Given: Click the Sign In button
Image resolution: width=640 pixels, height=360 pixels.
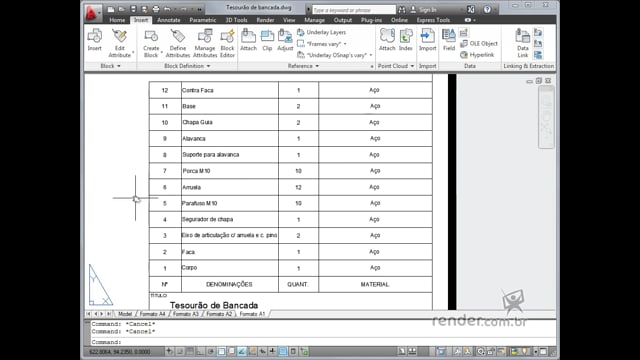Looking at the screenshot, I should pyautogui.click(x=423, y=9).
